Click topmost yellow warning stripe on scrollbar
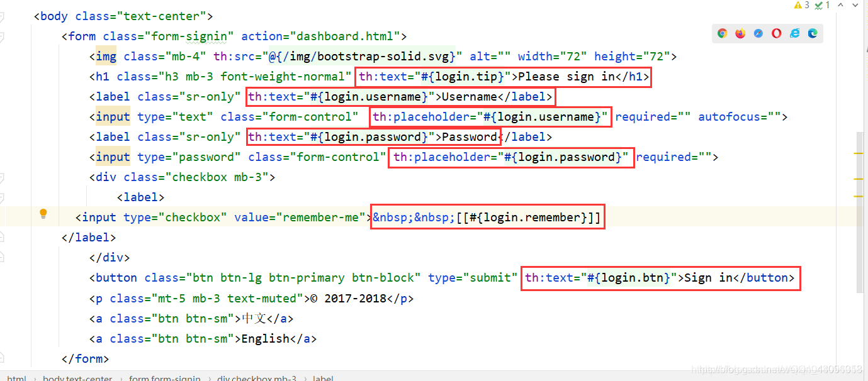The image size is (868, 381). (x=859, y=153)
